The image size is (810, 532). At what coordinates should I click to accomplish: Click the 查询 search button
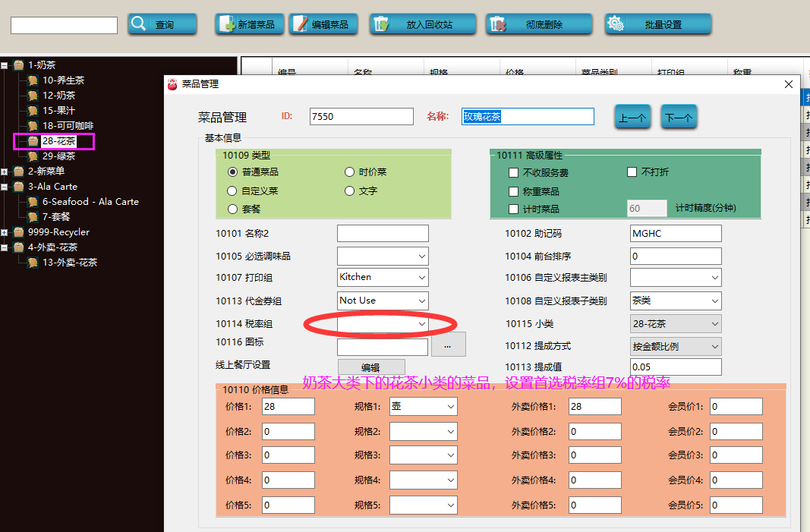point(162,24)
